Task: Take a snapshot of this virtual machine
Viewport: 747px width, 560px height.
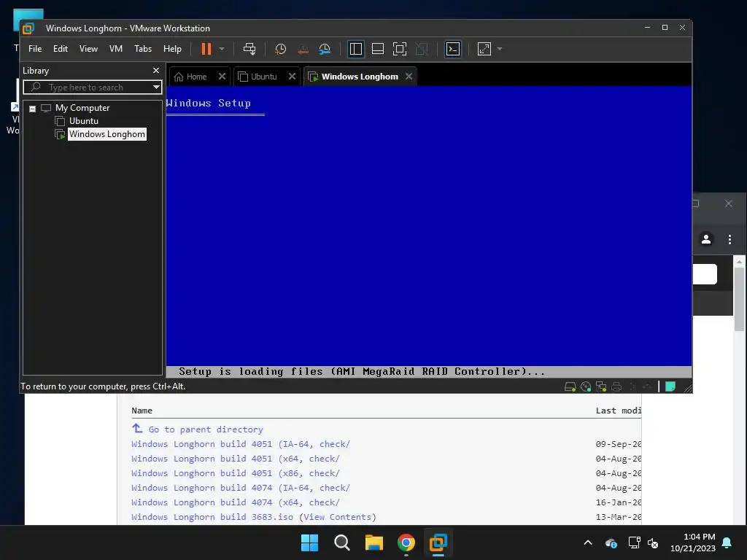Action: 280,49
